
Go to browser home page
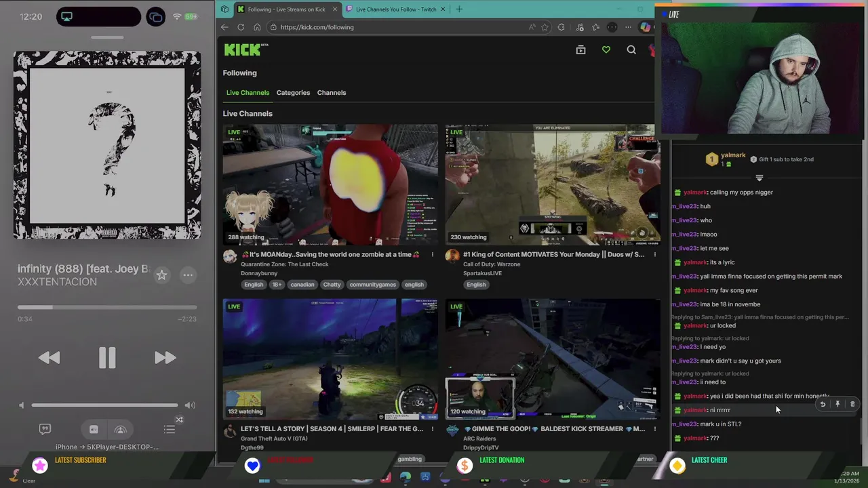coord(257,27)
